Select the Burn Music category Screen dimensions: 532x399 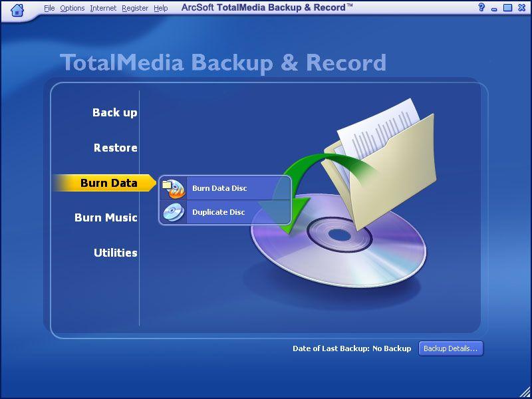[106, 217]
